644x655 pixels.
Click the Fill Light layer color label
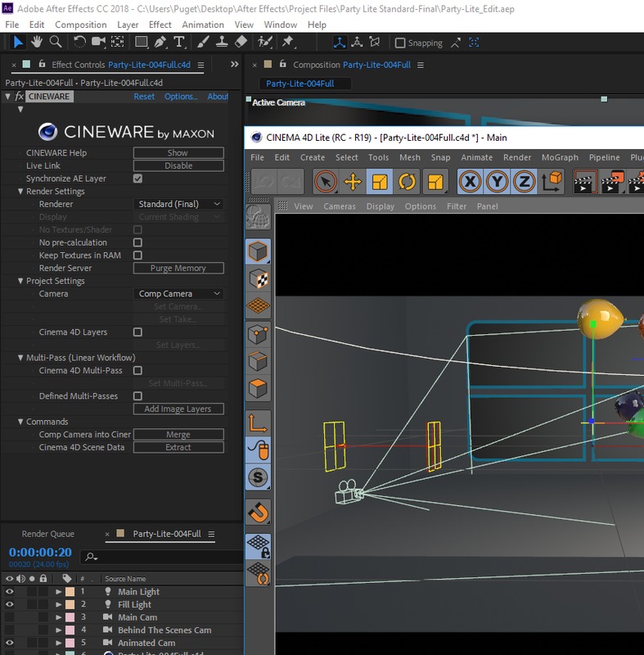[x=70, y=605]
